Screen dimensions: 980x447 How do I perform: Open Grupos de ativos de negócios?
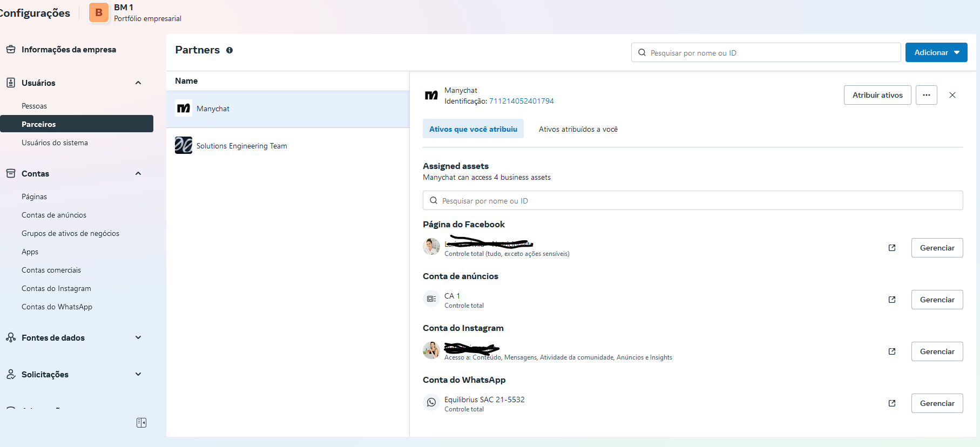70,233
